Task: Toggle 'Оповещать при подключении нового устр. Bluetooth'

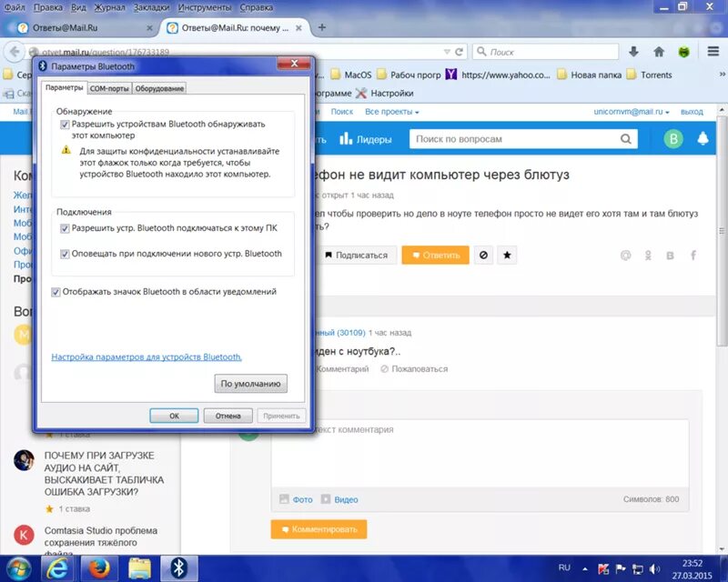Action: 65,254
